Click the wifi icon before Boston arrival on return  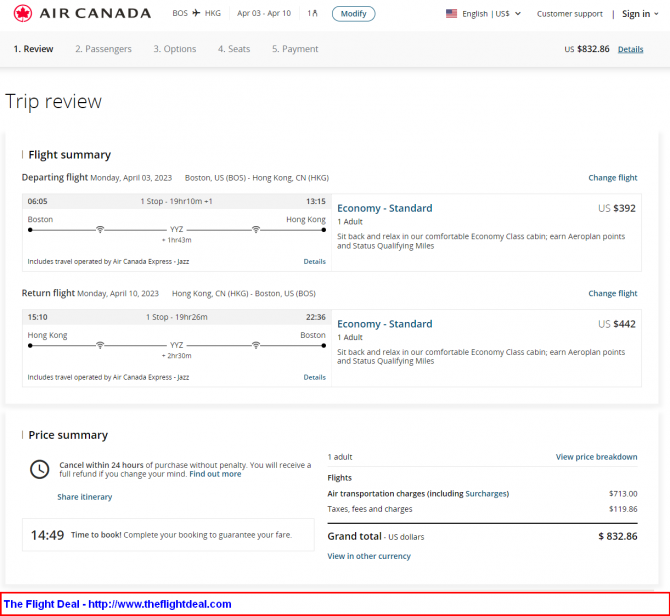[256, 345]
